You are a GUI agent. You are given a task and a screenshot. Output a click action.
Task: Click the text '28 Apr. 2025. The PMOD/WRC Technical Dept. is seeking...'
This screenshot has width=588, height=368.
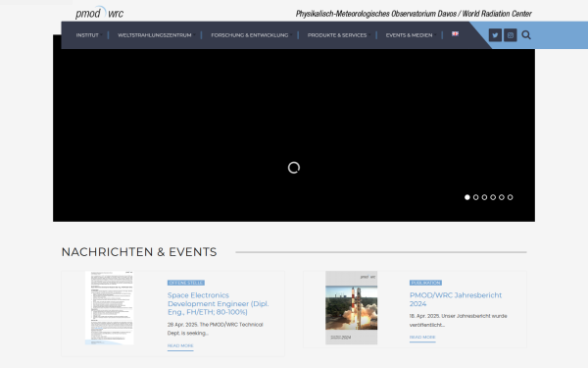216,329
